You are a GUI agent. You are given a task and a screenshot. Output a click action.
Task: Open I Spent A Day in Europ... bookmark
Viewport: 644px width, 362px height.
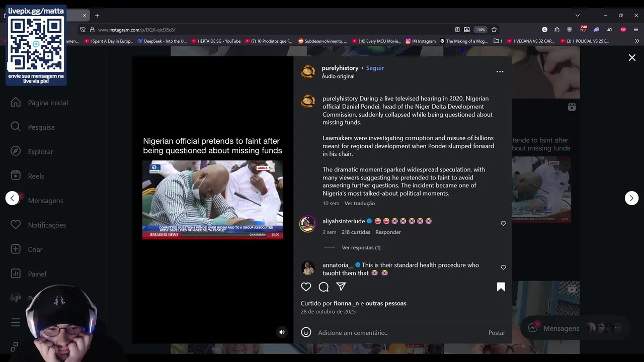[x=109, y=41]
